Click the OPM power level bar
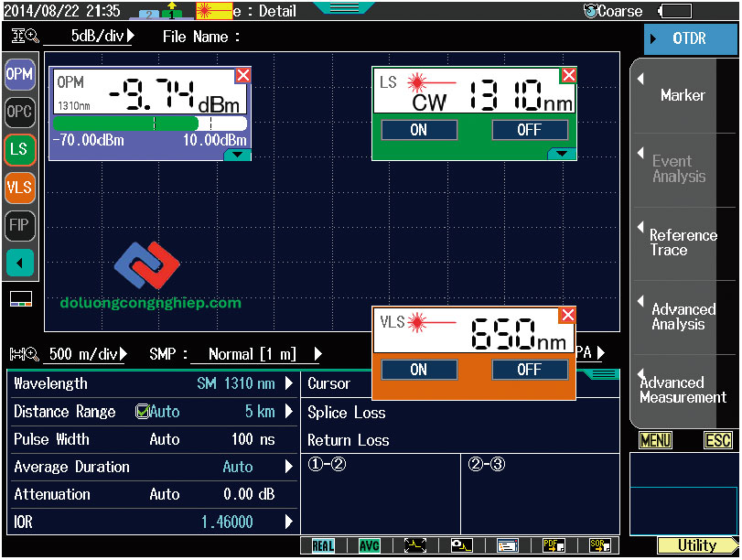 [x=150, y=124]
